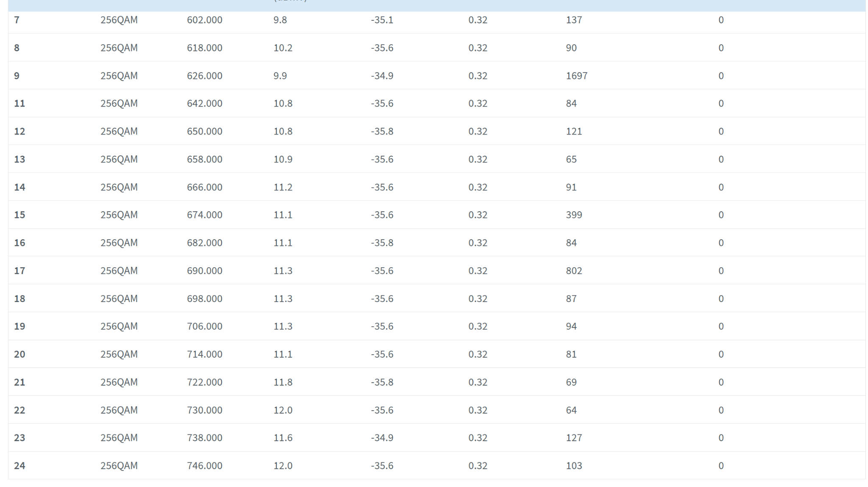The image size is (868, 487).
Task: Click frequency 730.000 in row 22
Action: (204, 410)
